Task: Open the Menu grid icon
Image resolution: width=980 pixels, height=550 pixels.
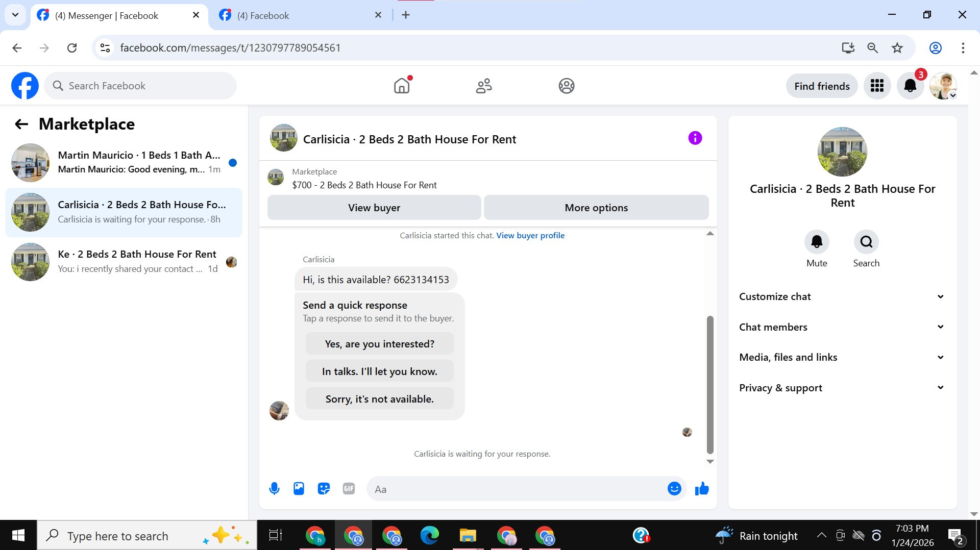Action: tap(877, 86)
